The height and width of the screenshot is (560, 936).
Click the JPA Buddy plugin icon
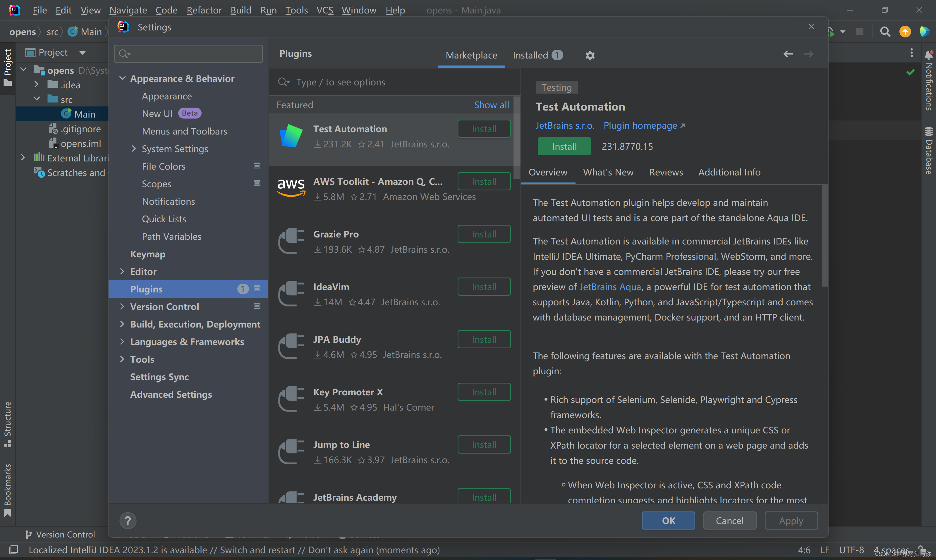click(291, 347)
